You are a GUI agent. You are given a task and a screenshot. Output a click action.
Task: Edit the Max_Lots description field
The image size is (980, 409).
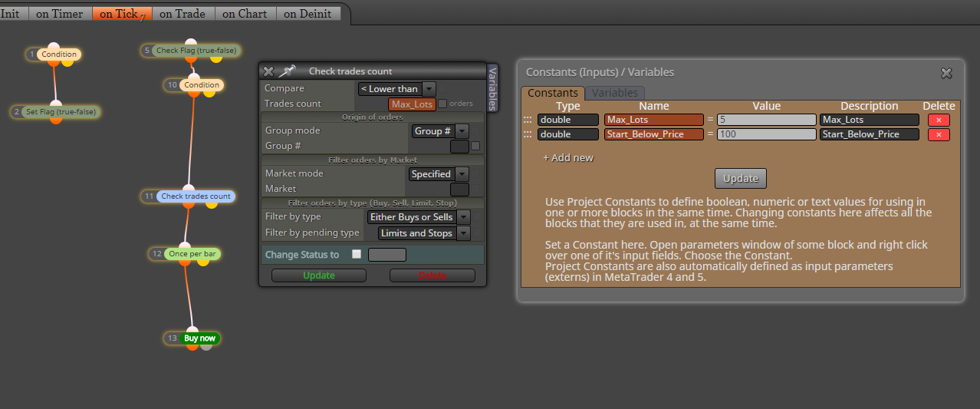[x=870, y=120]
